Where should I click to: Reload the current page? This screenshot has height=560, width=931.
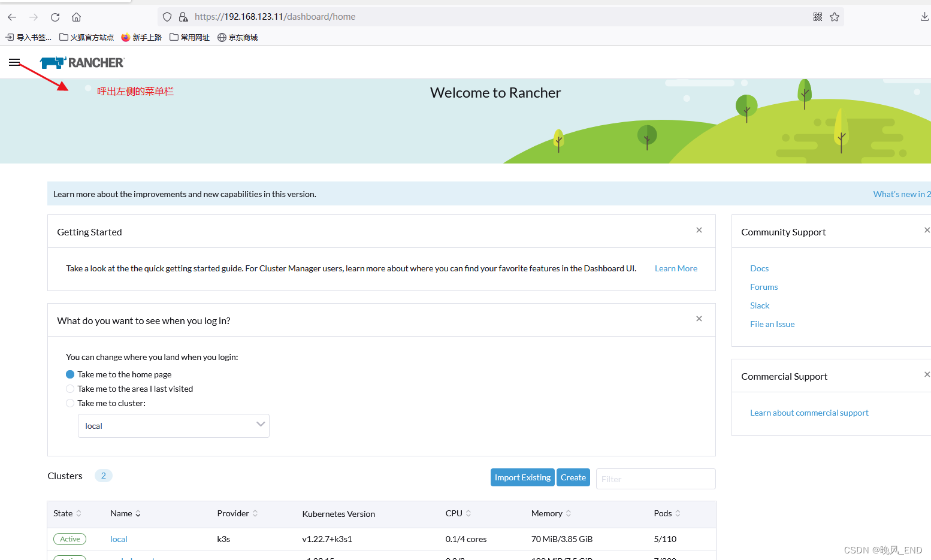(55, 17)
